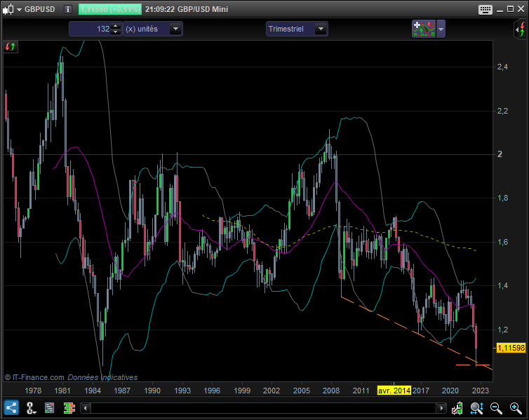Open the GBPUSD instrument menu arrow
The width and height of the screenshot is (529, 420).
point(18,10)
